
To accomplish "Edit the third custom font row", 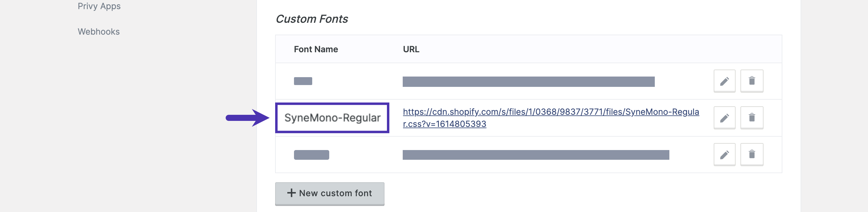I will click(x=724, y=154).
